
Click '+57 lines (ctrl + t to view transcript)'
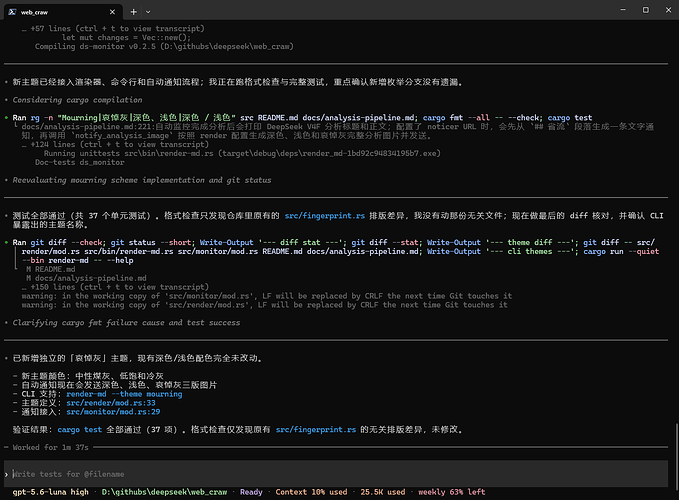[x=117, y=29]
